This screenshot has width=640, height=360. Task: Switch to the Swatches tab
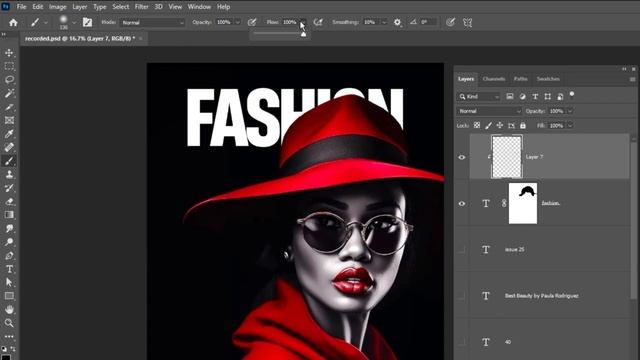pyautogui.click(x=548, y=79)
